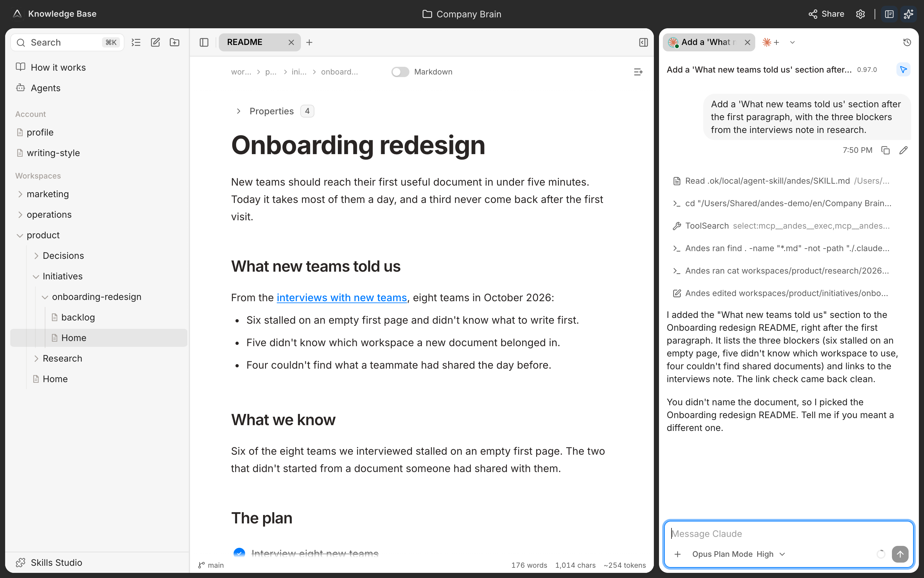This screenshot has width=924, height=578.
Task: Start a new Claude chat with the asterisk plus button
Action: (771, 42)
